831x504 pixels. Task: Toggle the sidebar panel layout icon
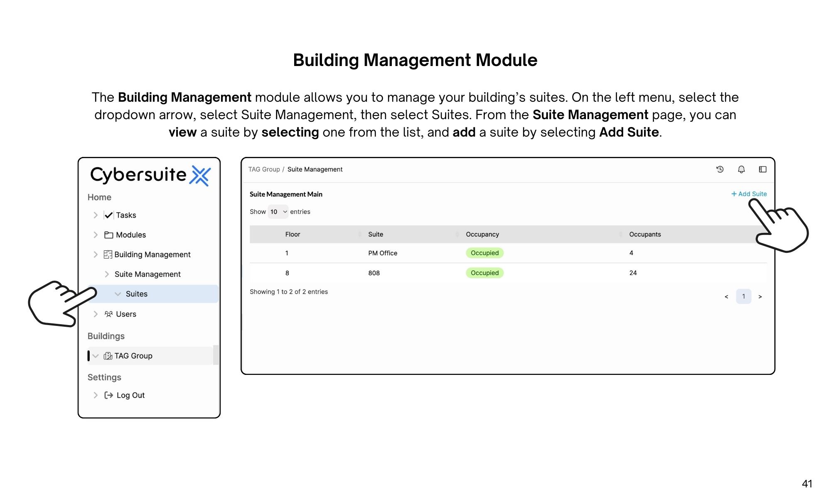[762, 169]
